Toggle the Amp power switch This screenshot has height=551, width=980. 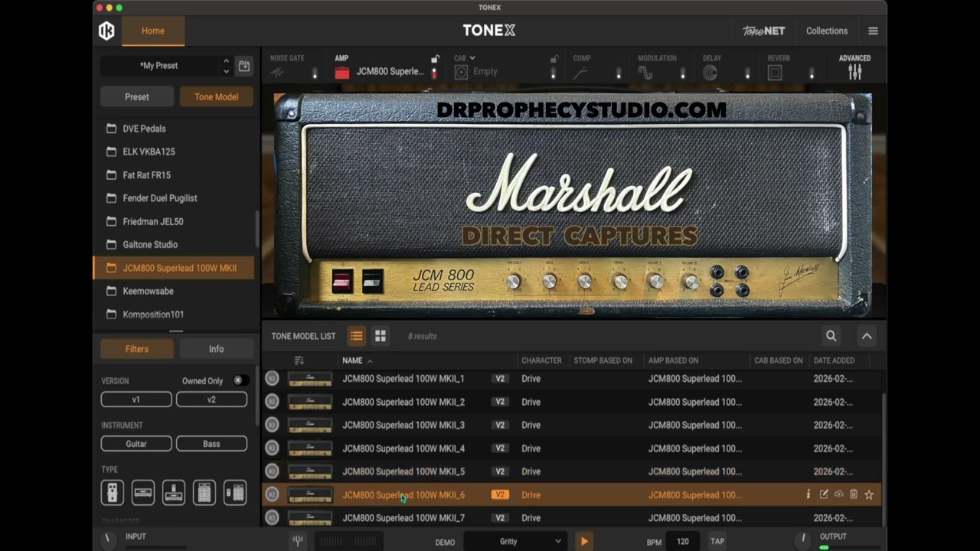434,73
